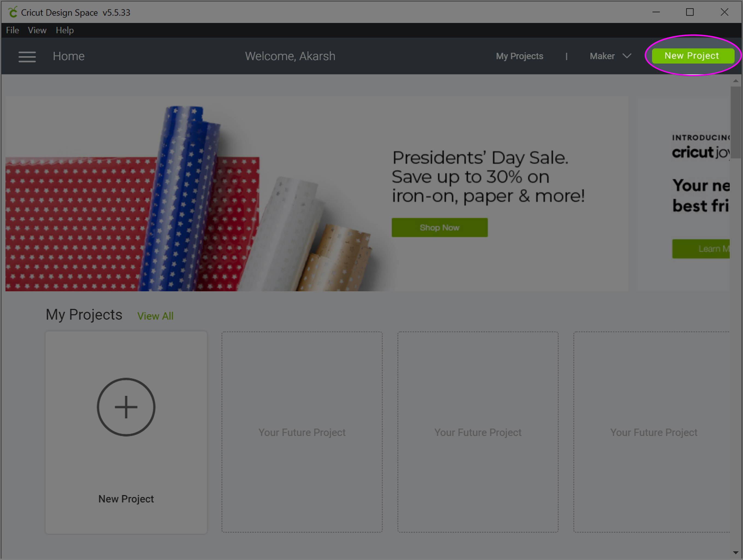743x560 pixels.
Task: Maximize the Cricut Design Space window
Action: (x=690, y=12)
